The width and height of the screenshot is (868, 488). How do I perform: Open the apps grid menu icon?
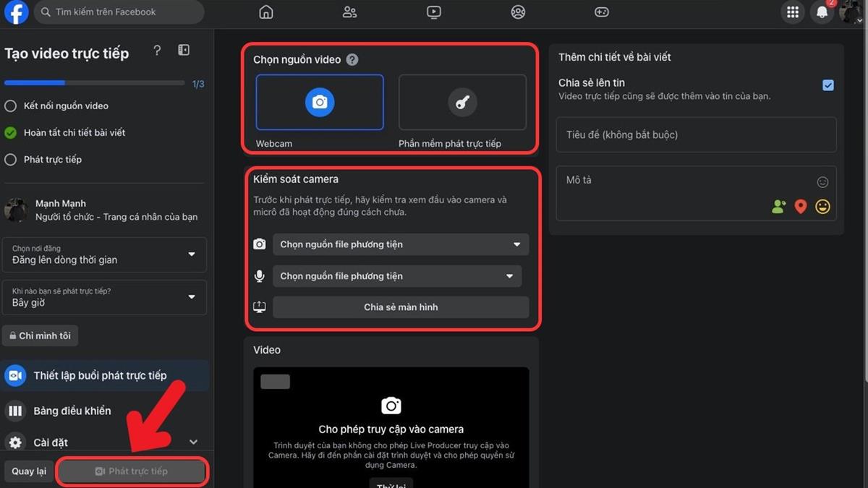click(x=793, y=12)
